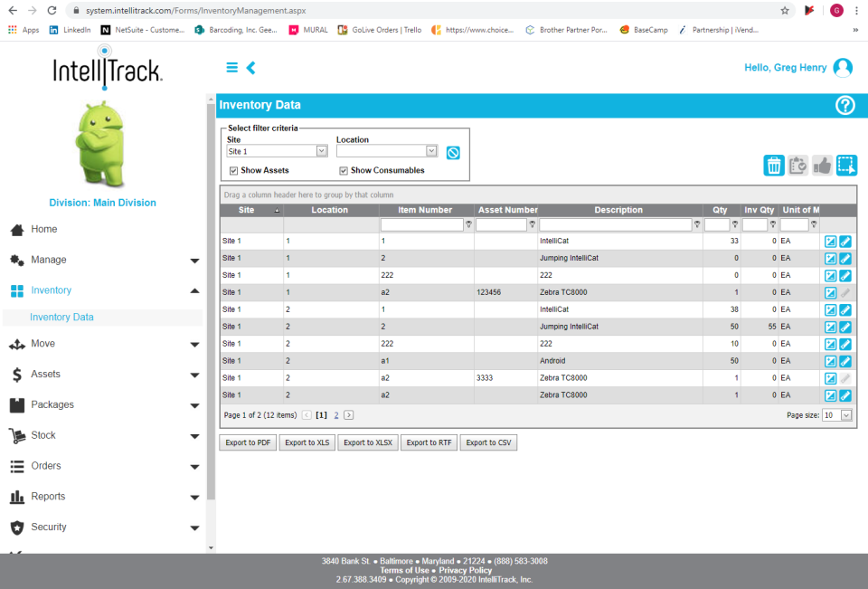This screenshot has width=868, height=589.
Task: Click image icon on asset 3333 row
Action: [830, 378]
